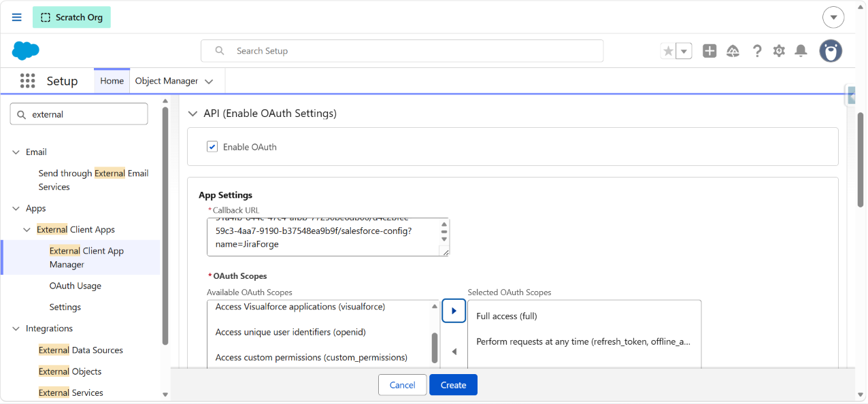
Task: Open the Trailhead guidance icon
Action: tap(733, 51)
